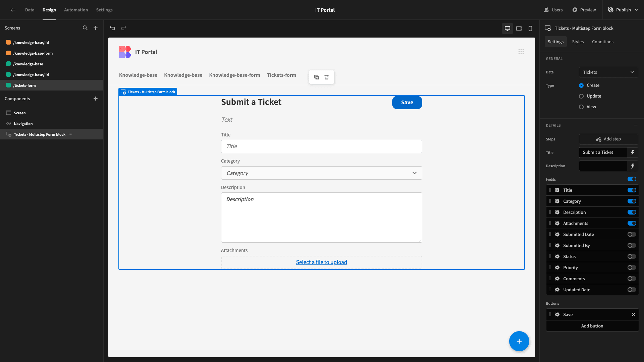Open bindings for Description setting
This screenshot has width=644, height=362.
pyautogui.click(x=633, y=166)
